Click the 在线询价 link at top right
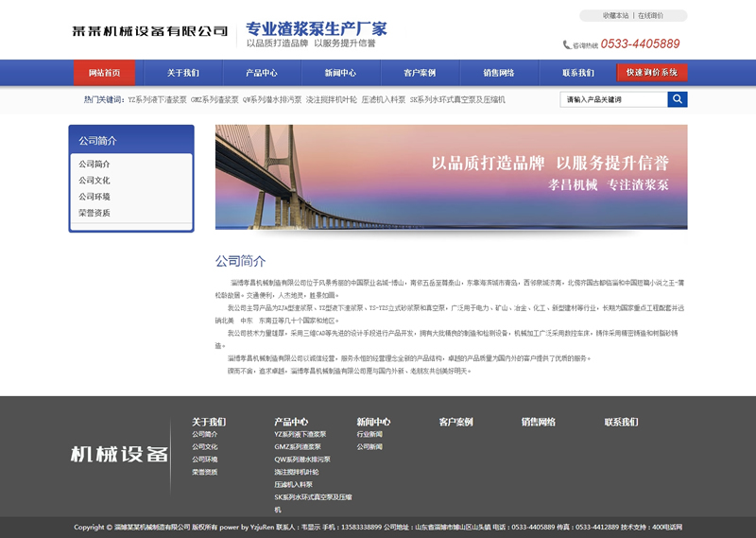The height and width of the screenshot is (538, 756). pos(650,15)
